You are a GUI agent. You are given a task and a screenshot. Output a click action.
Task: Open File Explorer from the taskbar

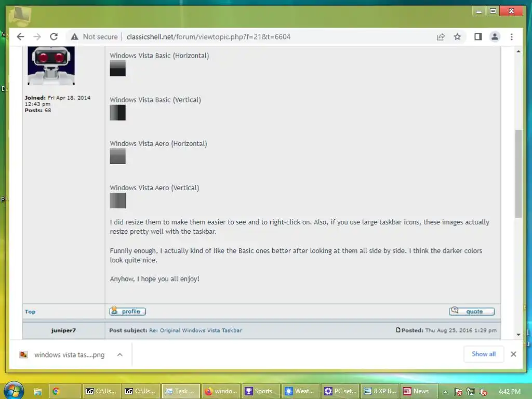click(37, 391)
